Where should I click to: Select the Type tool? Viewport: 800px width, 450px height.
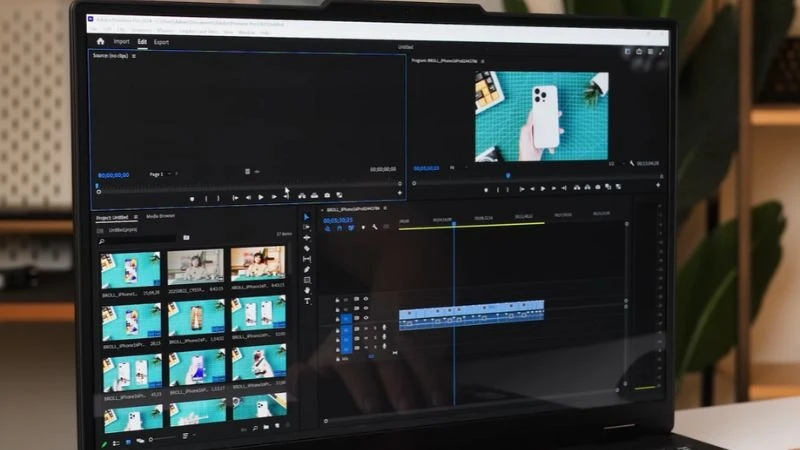[x=307, y=301]
